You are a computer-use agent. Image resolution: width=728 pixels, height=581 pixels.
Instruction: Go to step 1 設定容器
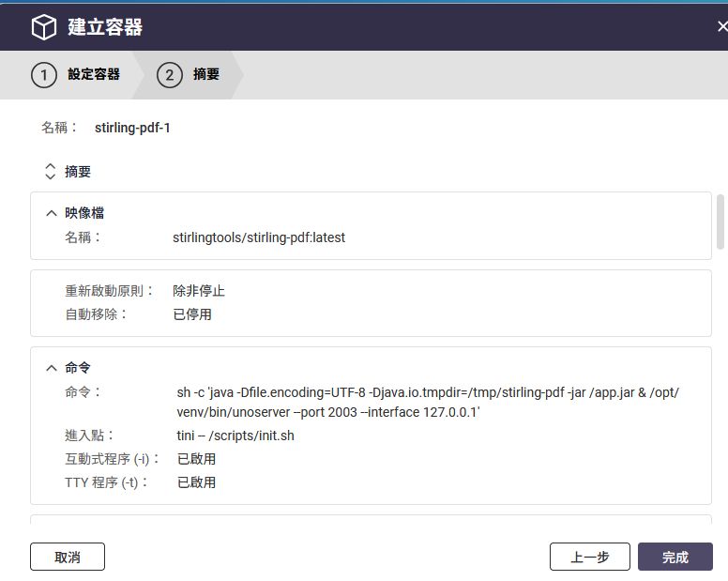click(76, 74)
